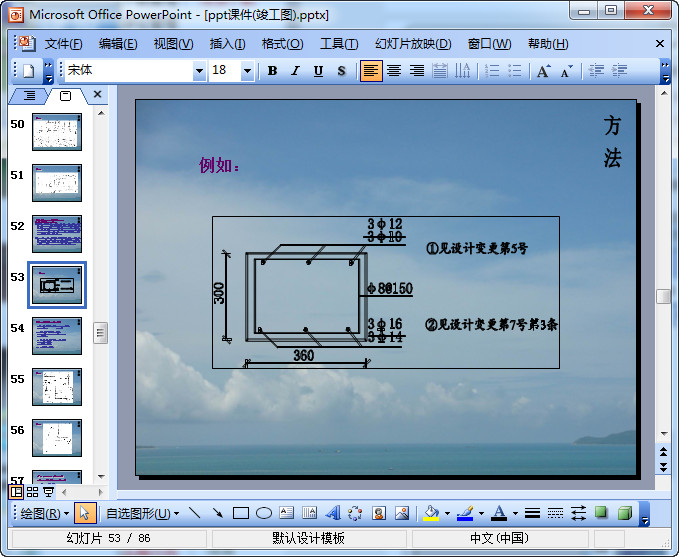This screenshot has height=557, width=679.
Task: Click the 绘图 Draw button
Action: [44, 514]
